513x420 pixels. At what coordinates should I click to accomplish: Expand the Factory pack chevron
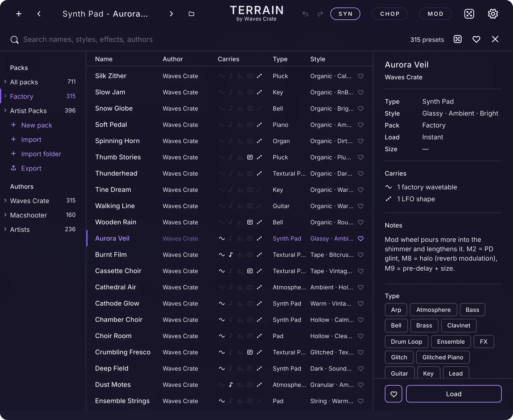(x=5, y=96)
